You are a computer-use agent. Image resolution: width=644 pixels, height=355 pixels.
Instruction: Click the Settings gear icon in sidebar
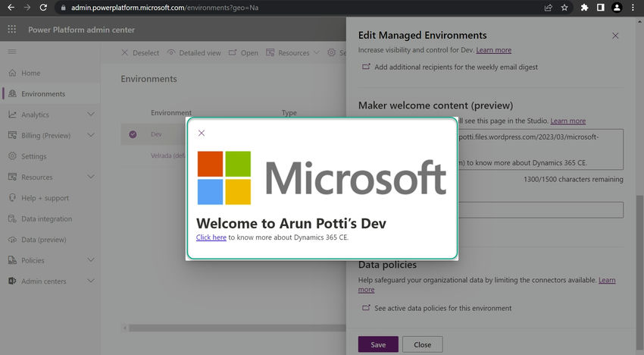point(13,156)
